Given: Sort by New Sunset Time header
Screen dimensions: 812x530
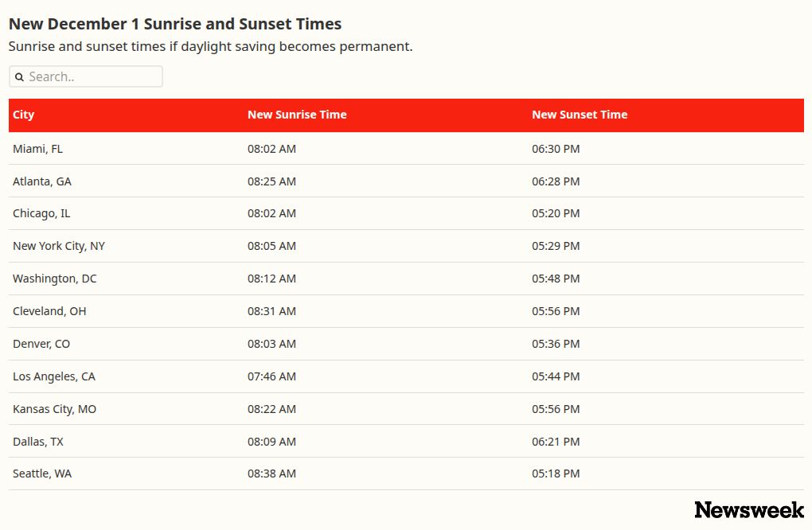Looking at the screenshot, I should [x=580, y=115].
